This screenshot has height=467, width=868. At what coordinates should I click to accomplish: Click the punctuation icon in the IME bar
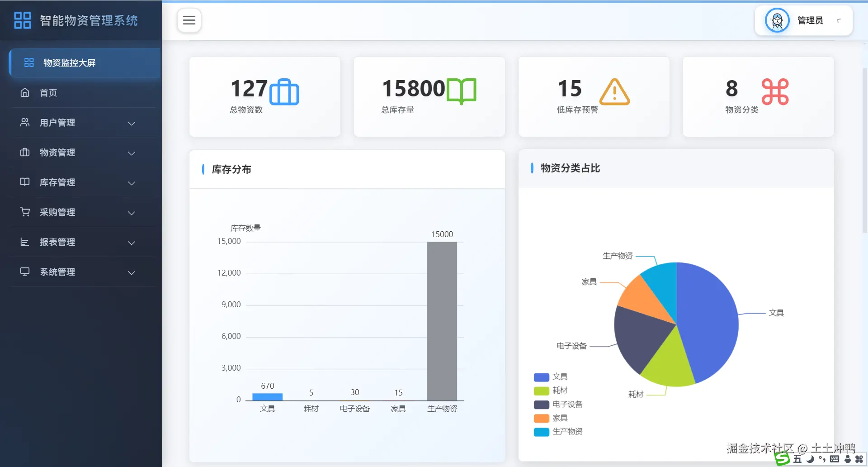point(822,459)
